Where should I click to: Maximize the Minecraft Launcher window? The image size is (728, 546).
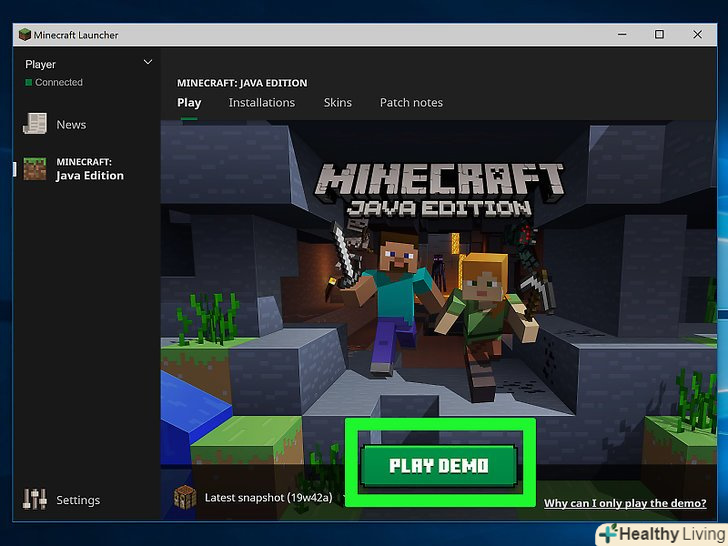tap(659, 35)
